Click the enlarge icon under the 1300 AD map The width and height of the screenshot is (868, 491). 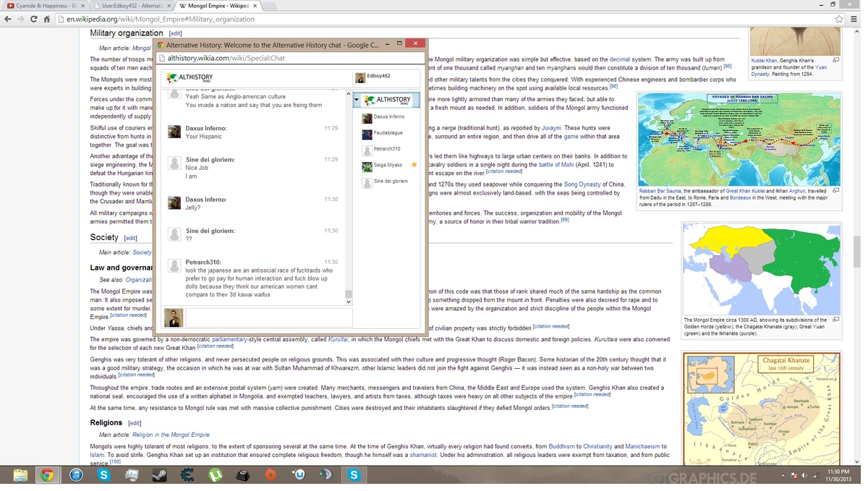[835, 320]
